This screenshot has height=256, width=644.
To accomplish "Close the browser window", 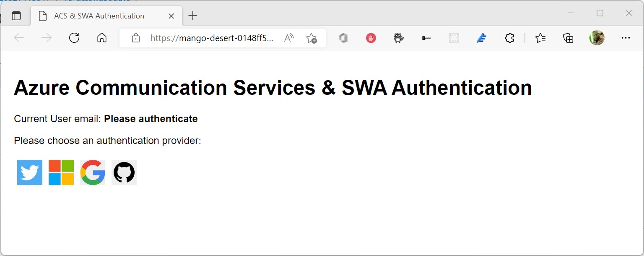I will tap(629, 13).
